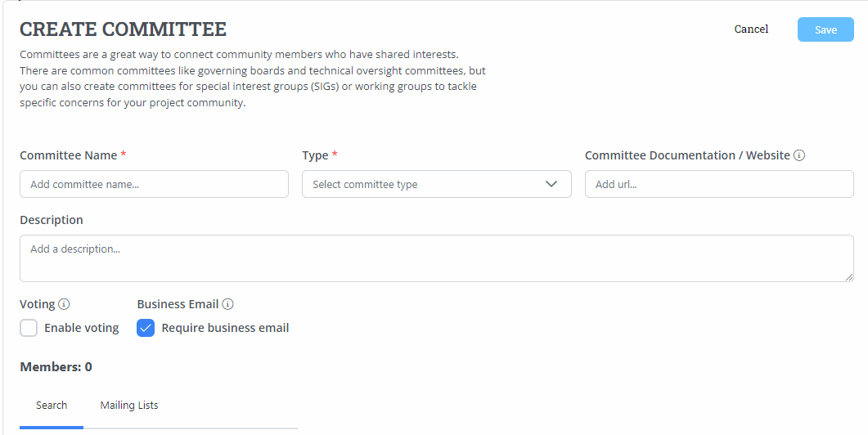Image resolution: width=868 pixels, height=435 pixels.
Task: Click the checkmark in Require business email
Action: click(146, 328)
